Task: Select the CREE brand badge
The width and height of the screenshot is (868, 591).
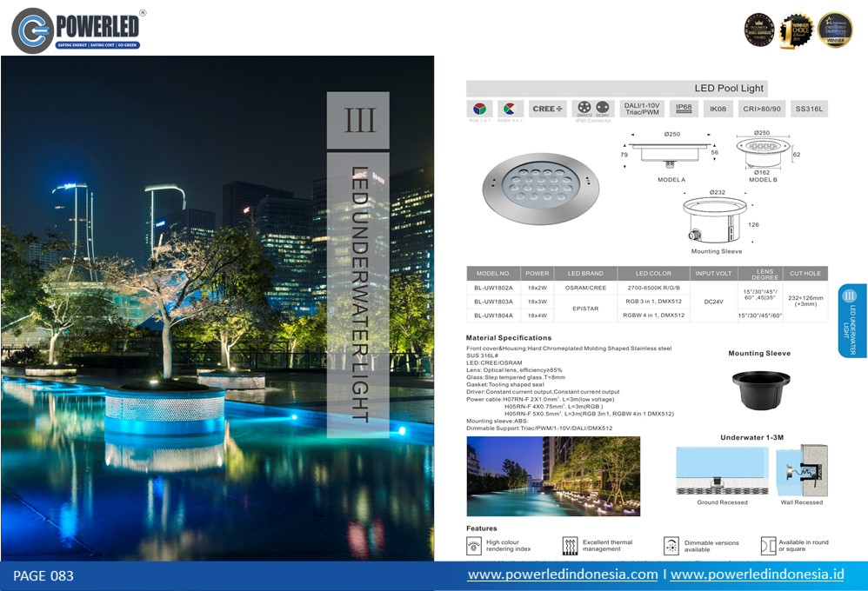Action: click(547, 109)
